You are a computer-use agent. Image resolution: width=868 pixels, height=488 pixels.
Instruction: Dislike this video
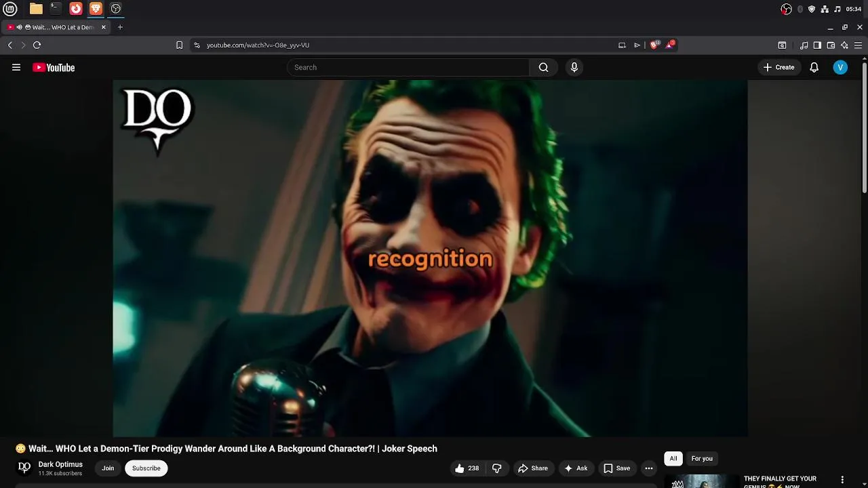[497, 468]
